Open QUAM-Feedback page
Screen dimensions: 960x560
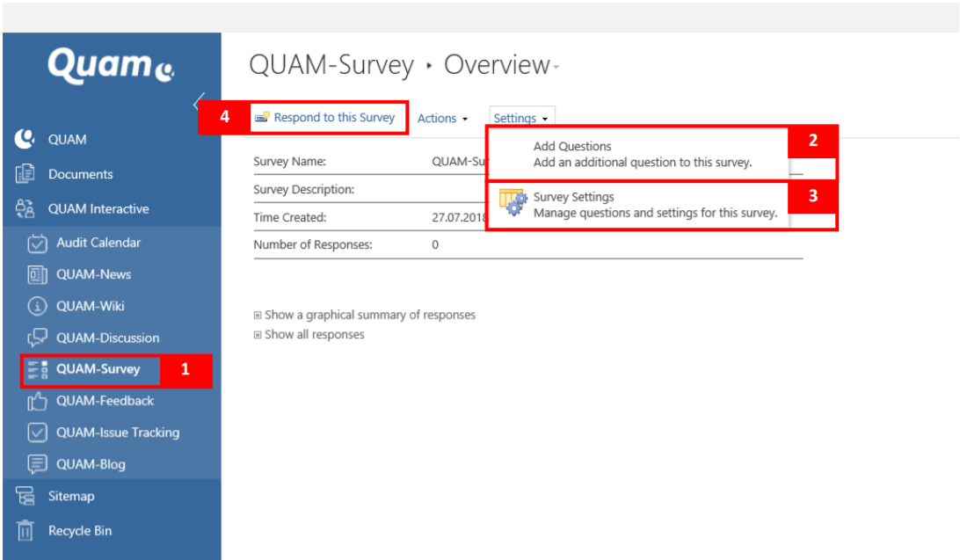105,401
